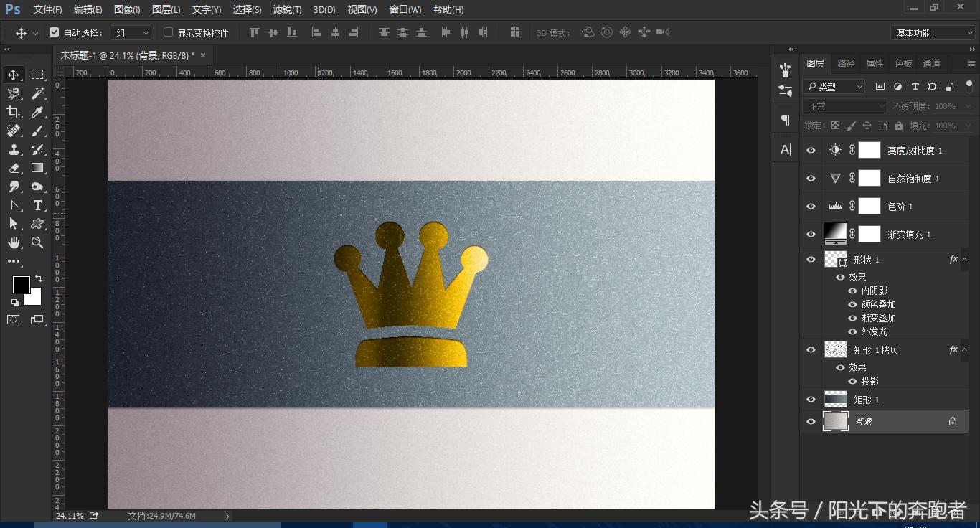Open the 组 auto-select dropdown

click(x=132, y=33)
